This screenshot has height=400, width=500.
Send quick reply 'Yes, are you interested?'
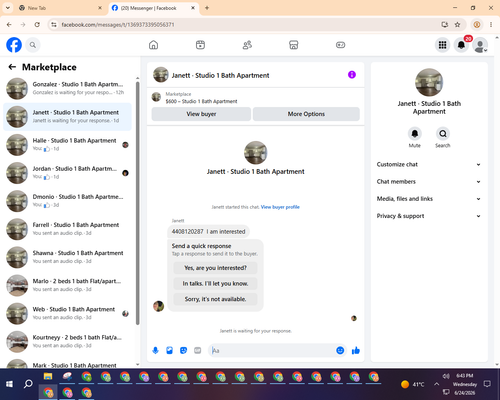[x=215, y=268]
